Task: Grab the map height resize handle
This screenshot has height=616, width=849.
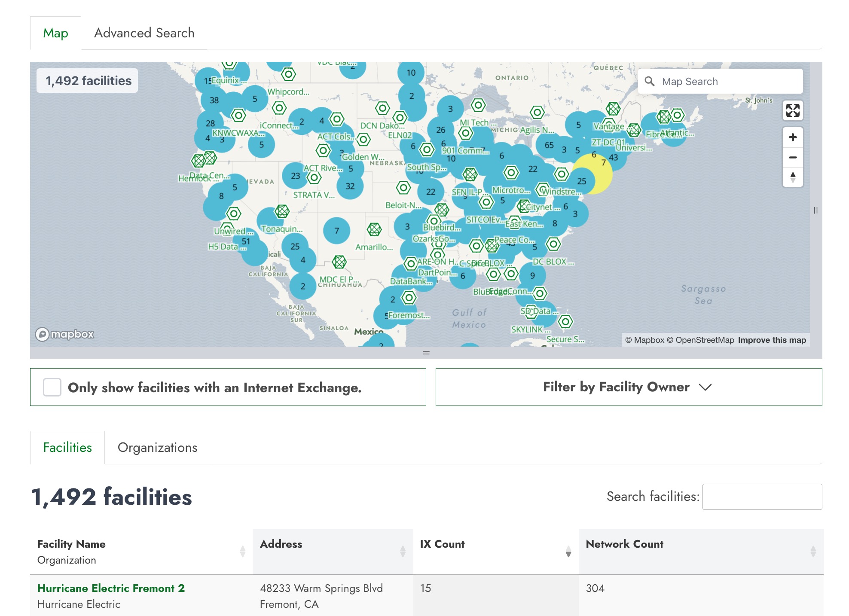Action: coord(426,353)
